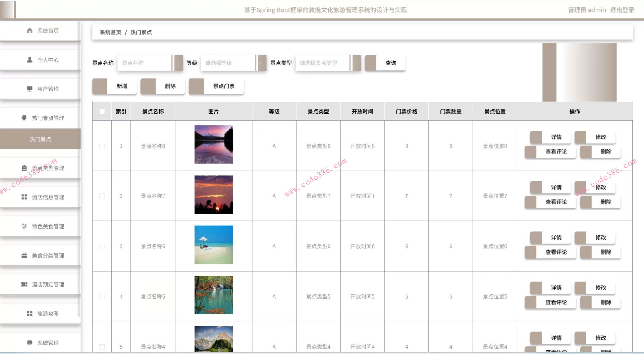Screen dimensions: 644x354
Task: Open the 景点类型 selection dropdown
Action: coord(324,63)
